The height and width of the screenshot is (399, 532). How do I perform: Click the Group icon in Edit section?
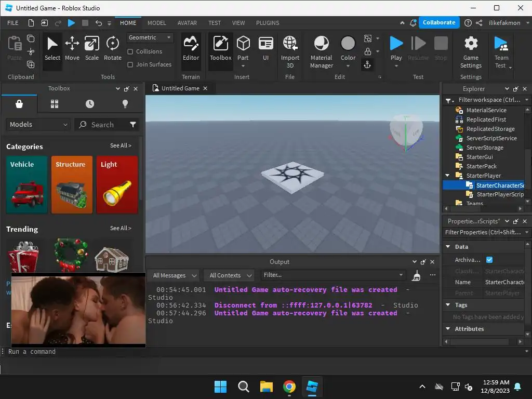367,38
